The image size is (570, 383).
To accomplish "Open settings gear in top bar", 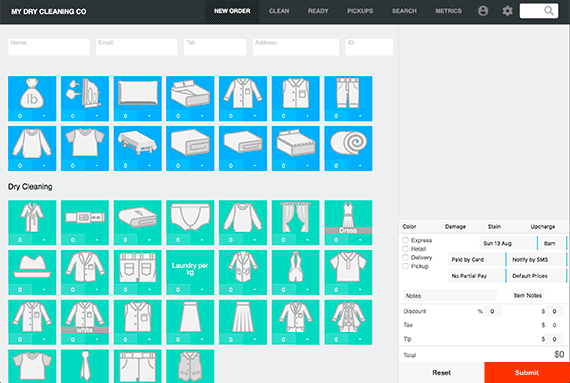I will (x=507, y=11).
